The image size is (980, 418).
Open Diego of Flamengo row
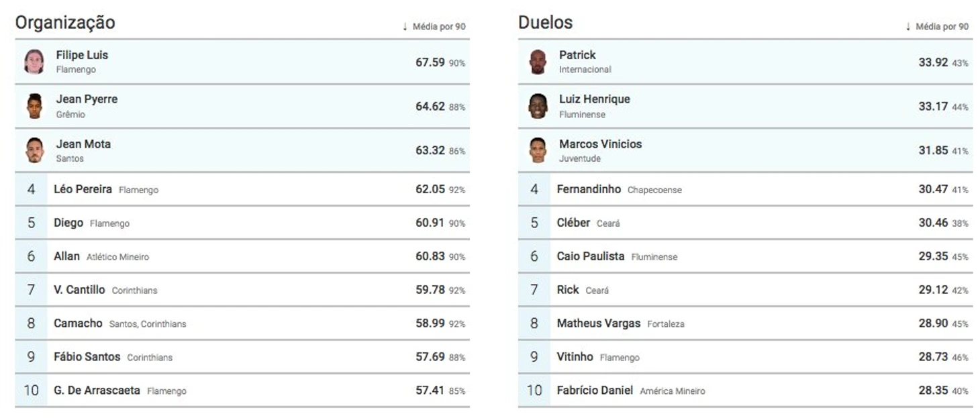(x=68, y=223)
